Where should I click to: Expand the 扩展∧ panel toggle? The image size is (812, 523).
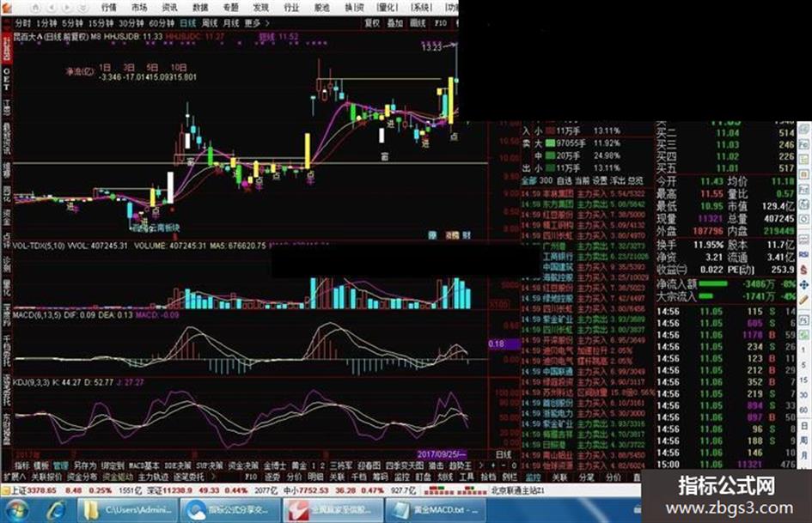(15, 477)
